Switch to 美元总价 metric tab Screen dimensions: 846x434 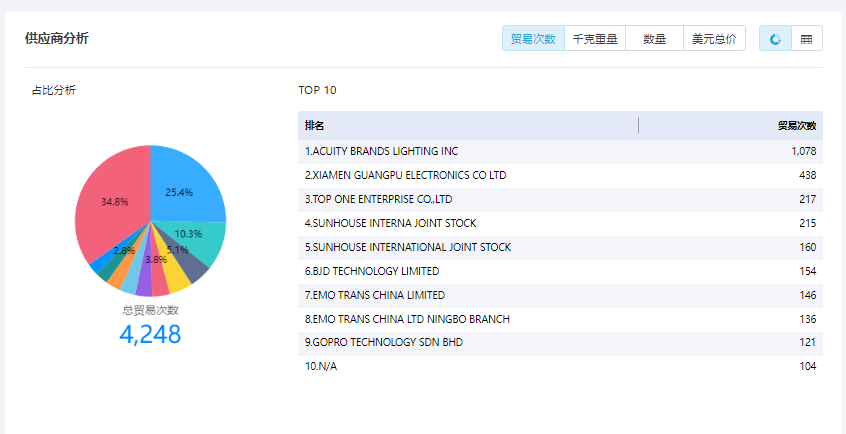pyautogui.click(x=714, y=38)
